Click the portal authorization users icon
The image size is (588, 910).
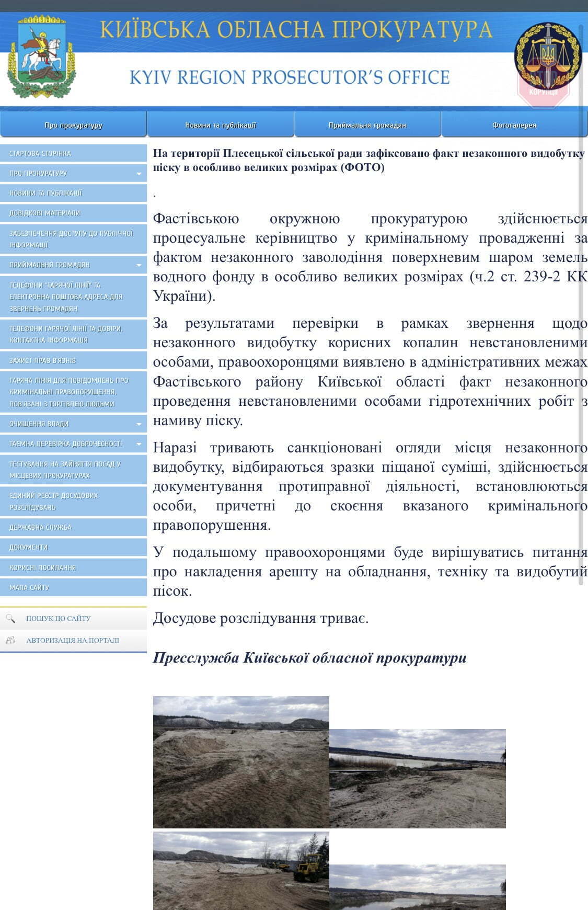click(x=10, y=640)
